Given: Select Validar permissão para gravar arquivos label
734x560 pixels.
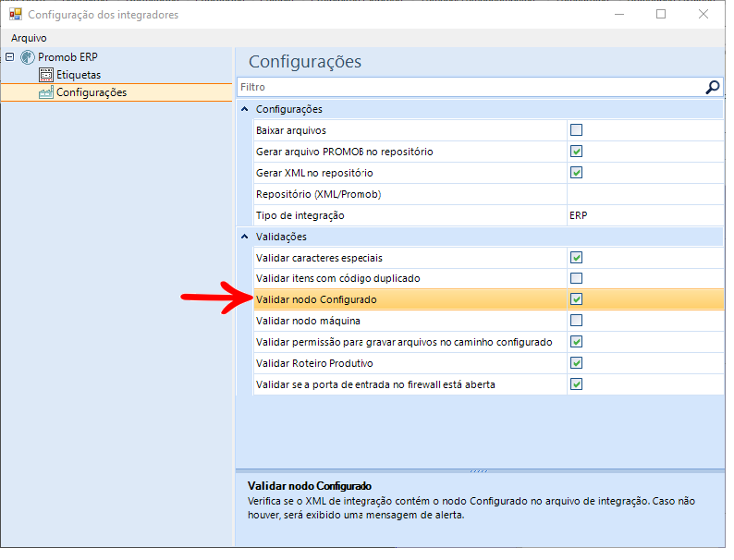Looking at the screenshot, I should coord(404,343).
